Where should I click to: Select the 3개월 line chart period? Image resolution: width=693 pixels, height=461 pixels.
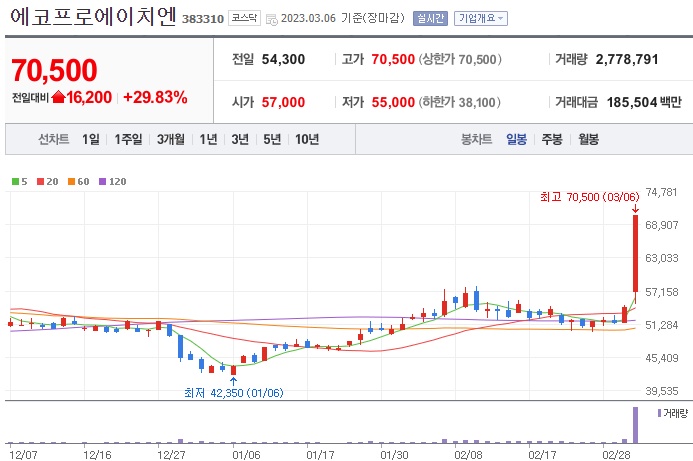(171, 139)
